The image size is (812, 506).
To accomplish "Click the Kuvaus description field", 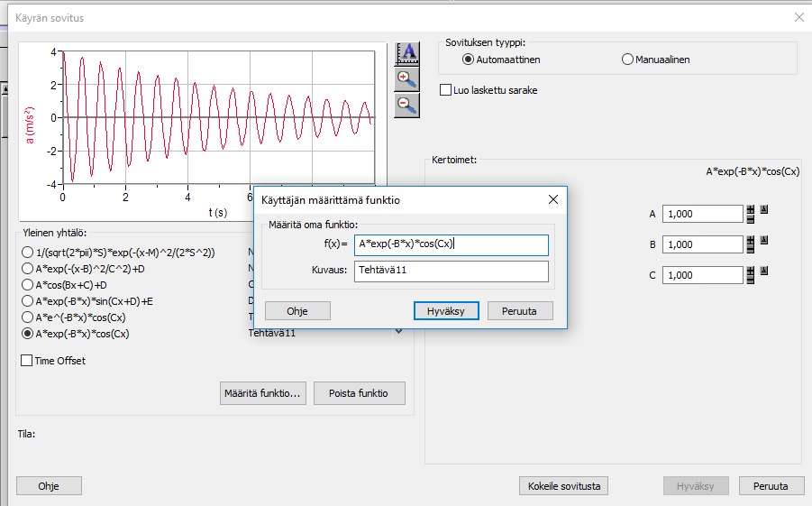I will click(451, 271).
